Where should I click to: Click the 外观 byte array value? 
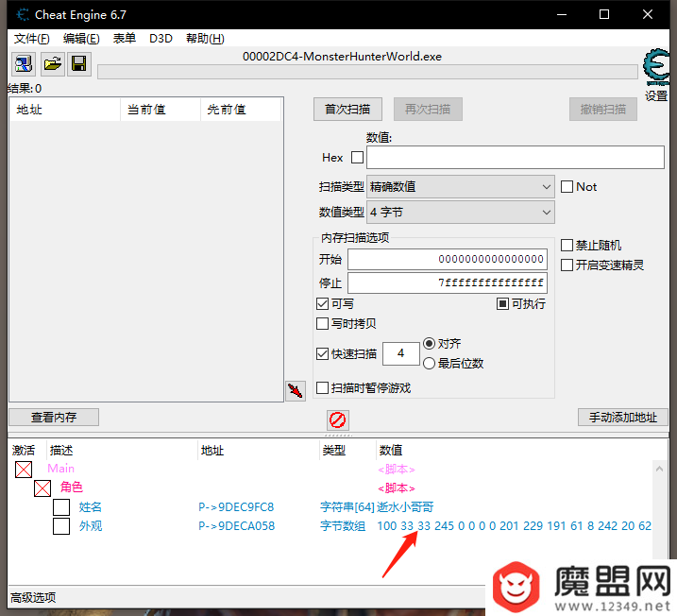click(x=515, y=526)
